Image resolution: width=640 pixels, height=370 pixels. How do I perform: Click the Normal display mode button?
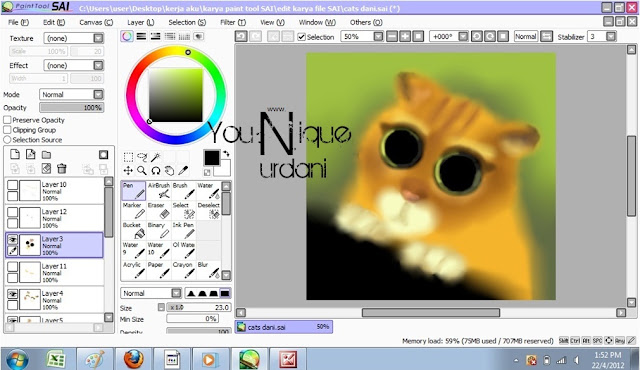pos(525,37)
